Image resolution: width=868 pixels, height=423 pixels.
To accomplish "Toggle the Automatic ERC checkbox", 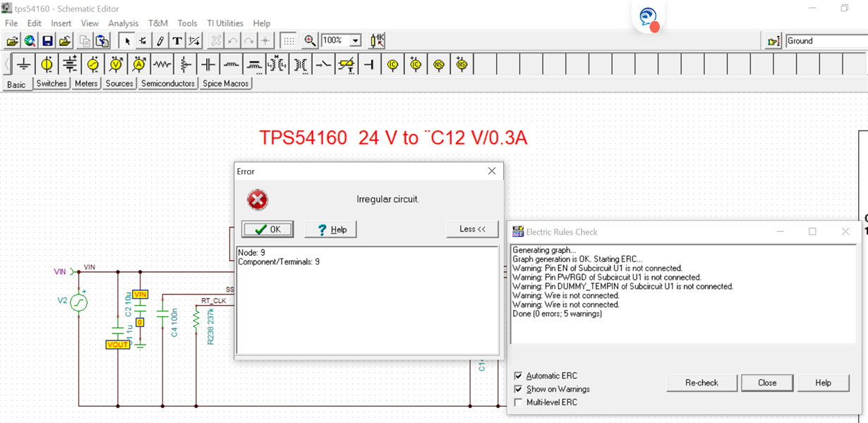I will [519, 376].
